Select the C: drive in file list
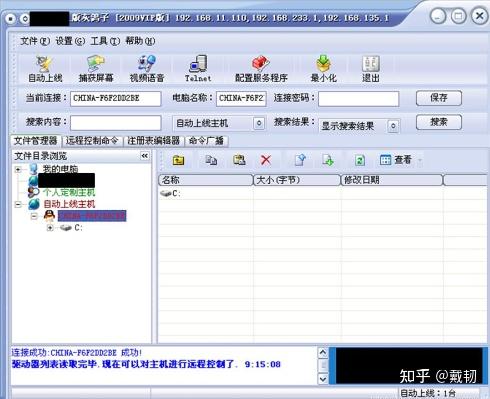Image resolution: width=490 pixels, height=399 pixels. coord(170,193)
